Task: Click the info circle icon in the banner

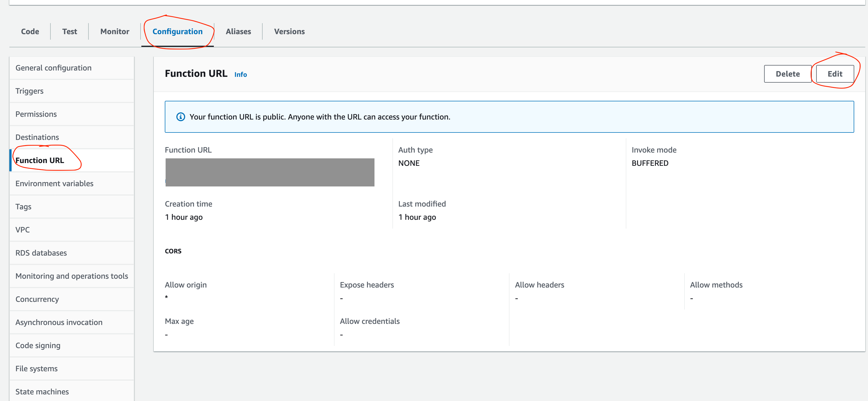Action: pyautogui.click(x=180, y=117)
